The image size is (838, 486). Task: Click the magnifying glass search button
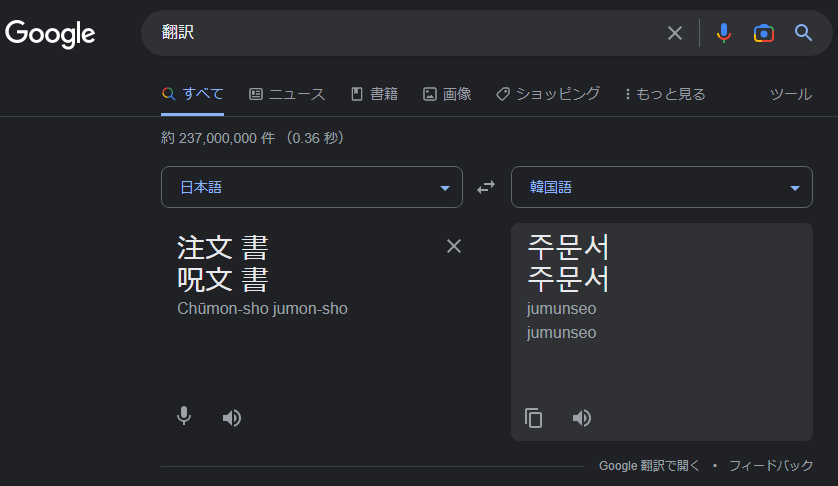pos(803,33)
